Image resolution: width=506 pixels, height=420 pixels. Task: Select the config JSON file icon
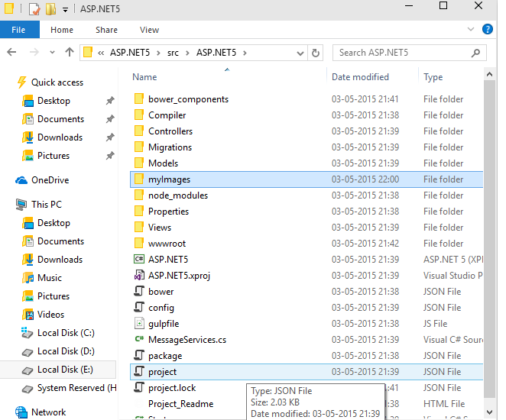coord(139,307)
